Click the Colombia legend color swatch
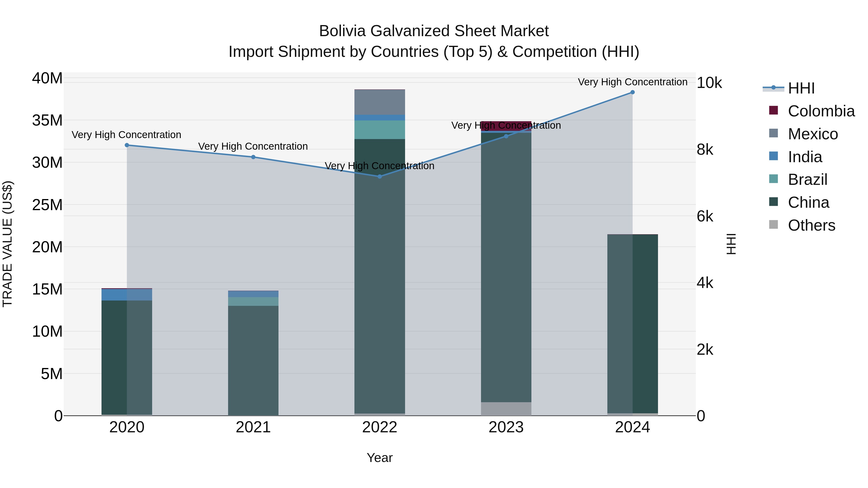Viewport: 868px width, 488px height. point(774,110)
